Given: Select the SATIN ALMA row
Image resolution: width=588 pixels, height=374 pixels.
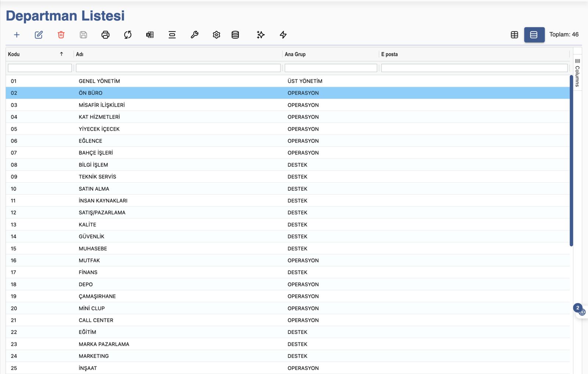Looking at the screenshot, I should (x=288, y=189).
